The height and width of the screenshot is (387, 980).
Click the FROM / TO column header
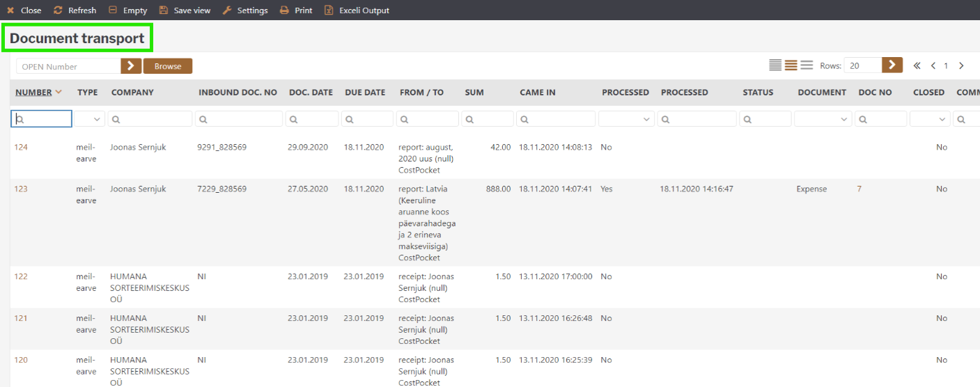pyautogui.click(x=421, y=92)
